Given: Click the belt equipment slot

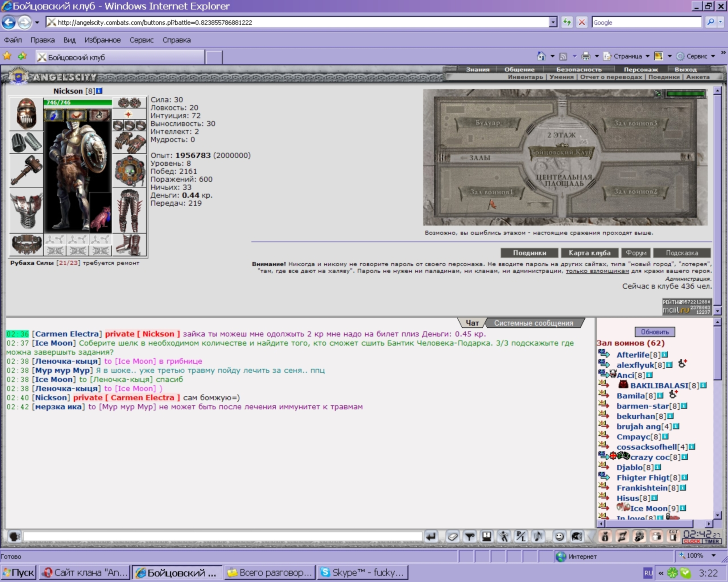Looking at the screenshot, I should click(26, 244).
